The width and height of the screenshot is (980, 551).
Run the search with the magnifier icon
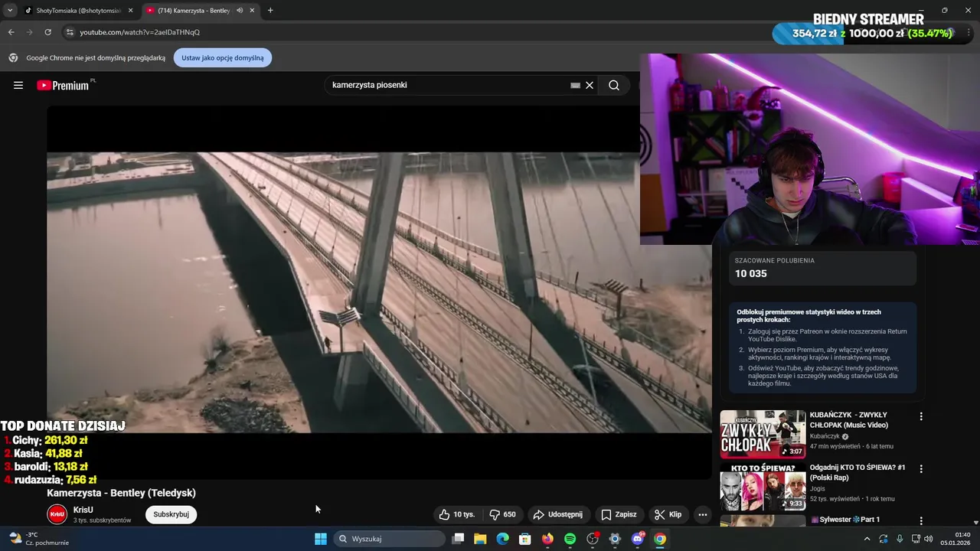(x=614, y=85)
